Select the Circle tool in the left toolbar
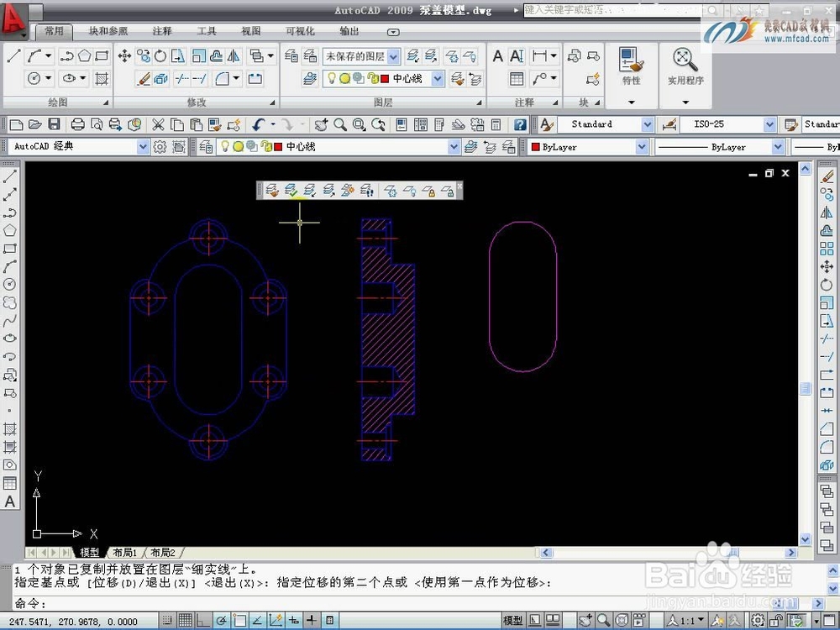840x630 pixels. coord(9,284)
